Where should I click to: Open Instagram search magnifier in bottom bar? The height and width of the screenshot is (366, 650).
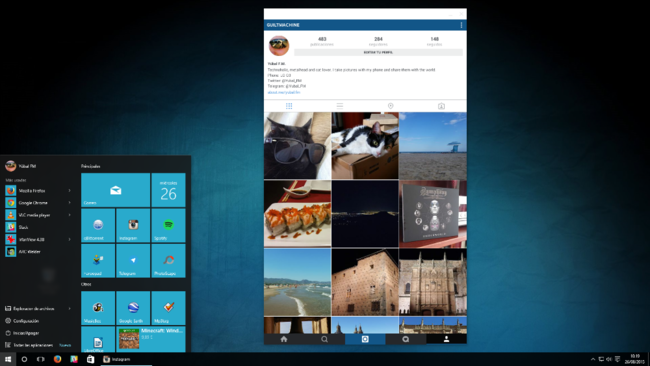(x=325, y=339)
